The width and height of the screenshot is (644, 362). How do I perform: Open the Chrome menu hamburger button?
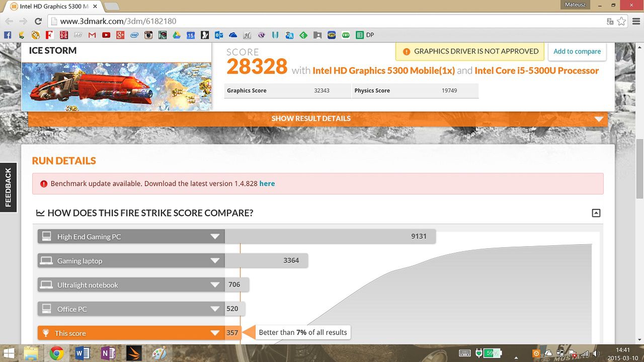point(635,21)
